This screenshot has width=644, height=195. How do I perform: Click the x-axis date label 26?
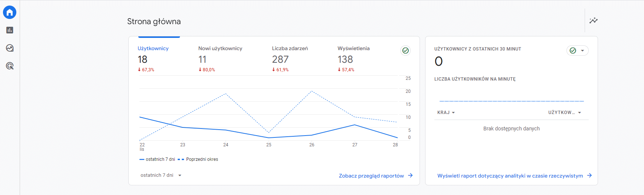click(312, 145)
